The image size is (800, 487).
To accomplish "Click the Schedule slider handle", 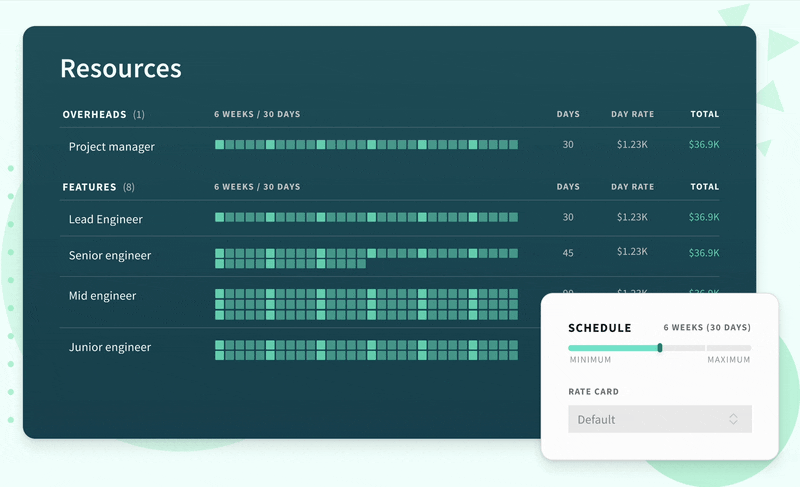I will (x=660, y=348).
